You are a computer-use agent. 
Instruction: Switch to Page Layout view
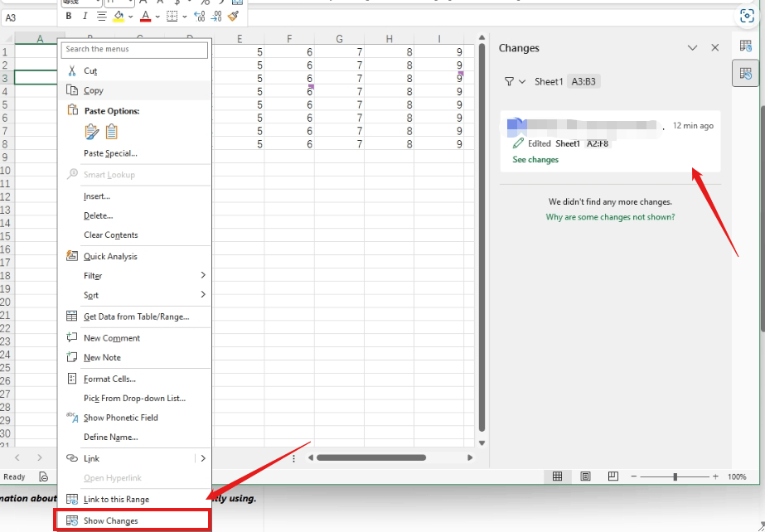pyautogui.click(x=585, y=477)
